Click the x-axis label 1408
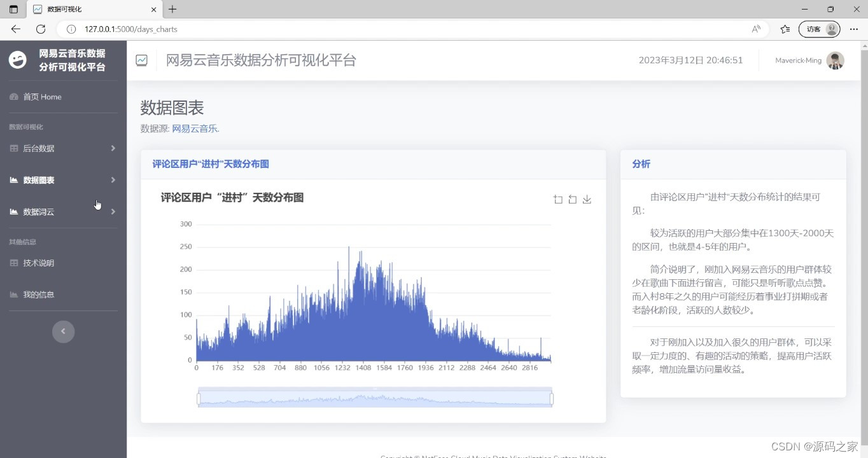This screenshot has height=458, width=868. (363, 368)
